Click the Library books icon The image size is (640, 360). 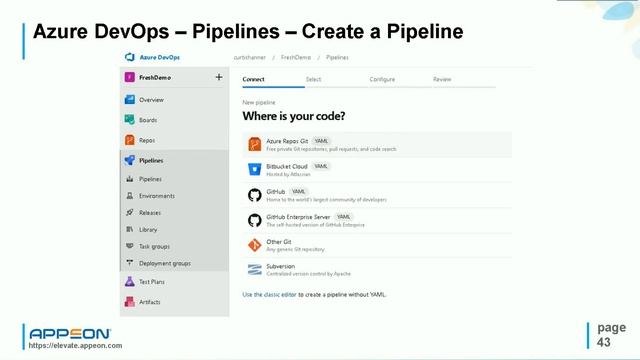[x=130, y=229]
